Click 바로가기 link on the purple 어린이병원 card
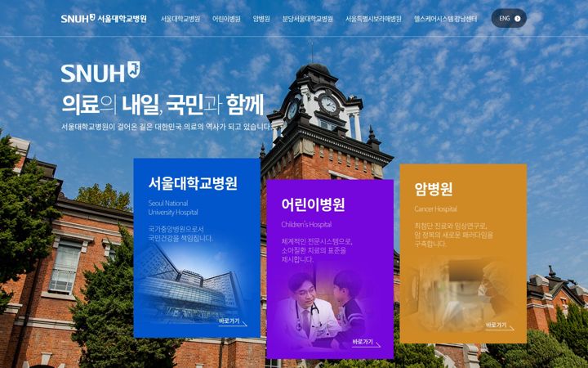Viewport: 588px width, 368px height. pos(366,343)
